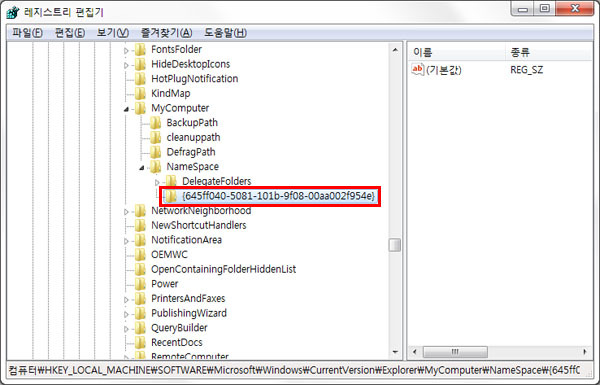
Task: Open the 도움말(H) menu
Action: (x=225, y=33)
